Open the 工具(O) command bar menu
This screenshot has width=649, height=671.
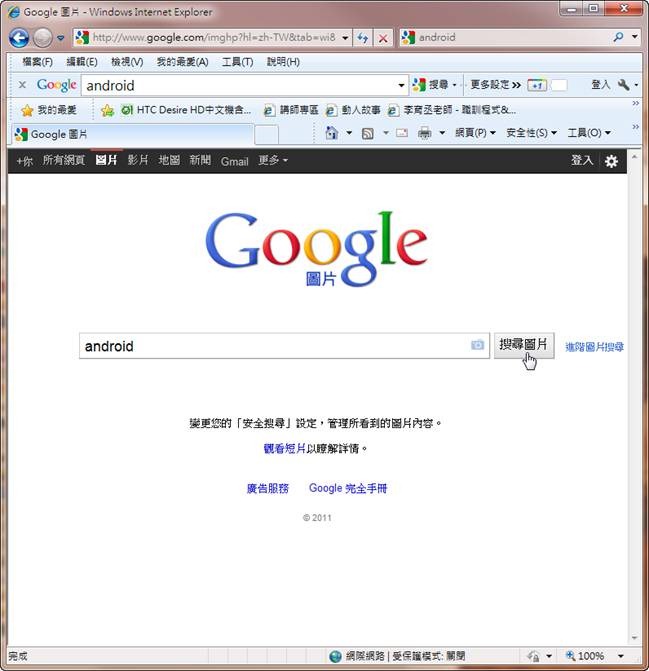tap(589, 133)
